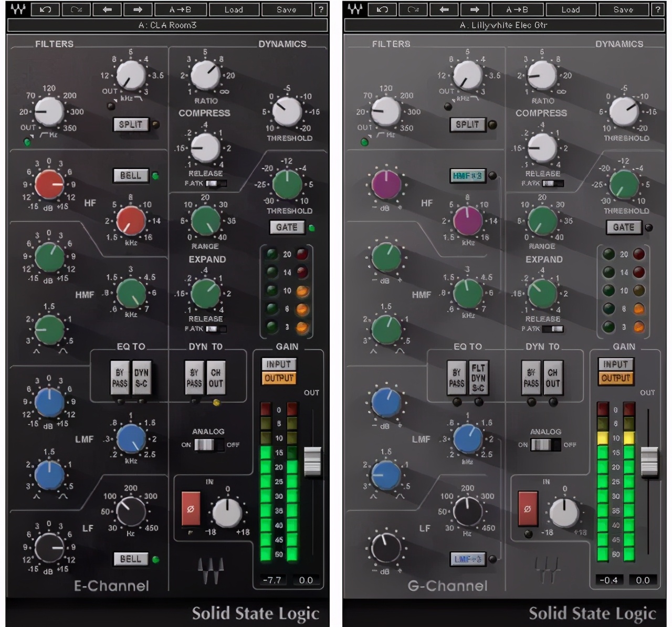Image resolution: width=672 pixels, height=627 pixels.
Task: Click compressor Ratio knob in E-Channel
Action: [205, 75]
